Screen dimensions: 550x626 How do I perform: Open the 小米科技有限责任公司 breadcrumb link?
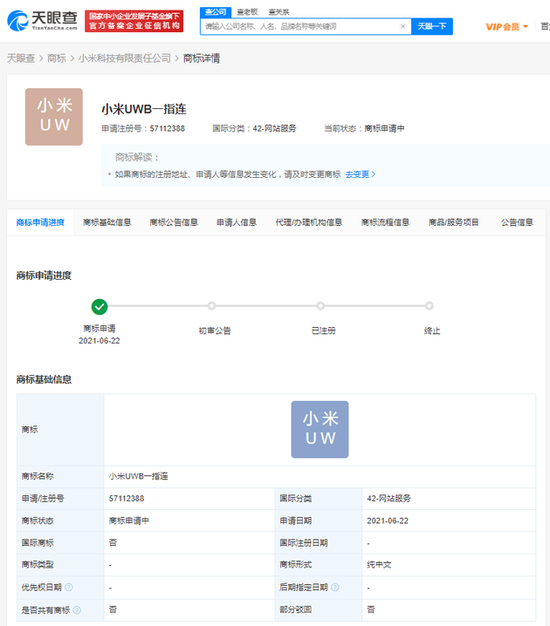124,58
